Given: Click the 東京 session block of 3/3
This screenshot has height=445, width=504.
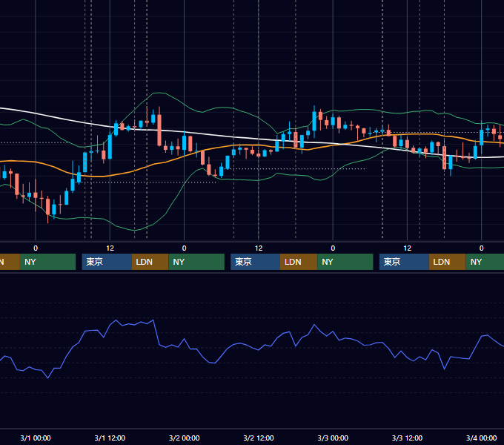Looking at the screenshot, I should [404, 262].
